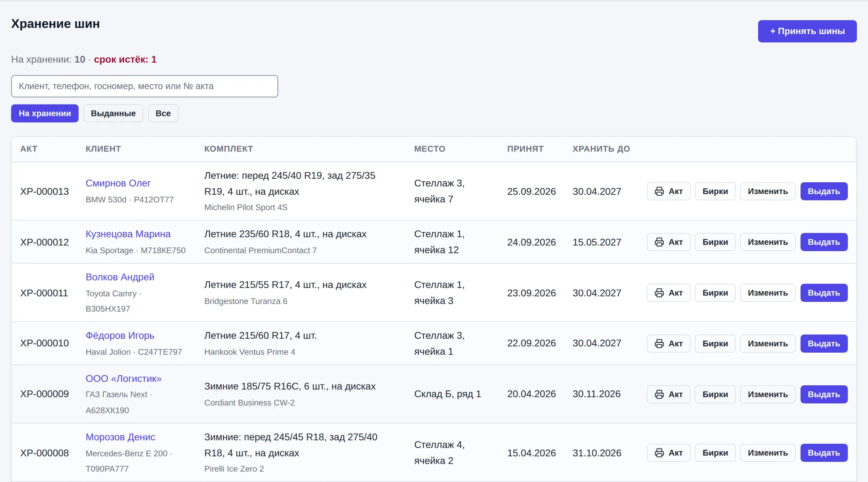Выдать tires for XP-000010

824,344
